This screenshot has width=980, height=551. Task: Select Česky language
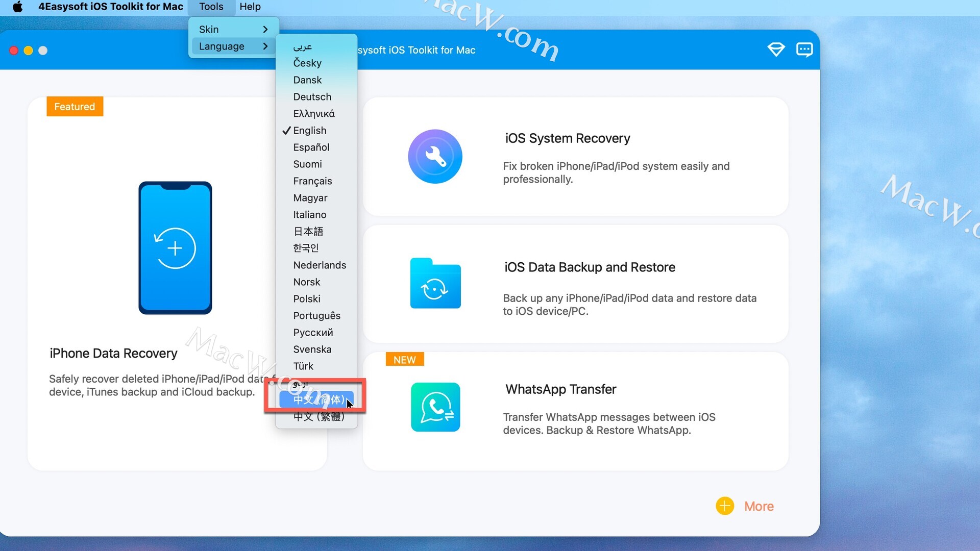click(316, 63)
